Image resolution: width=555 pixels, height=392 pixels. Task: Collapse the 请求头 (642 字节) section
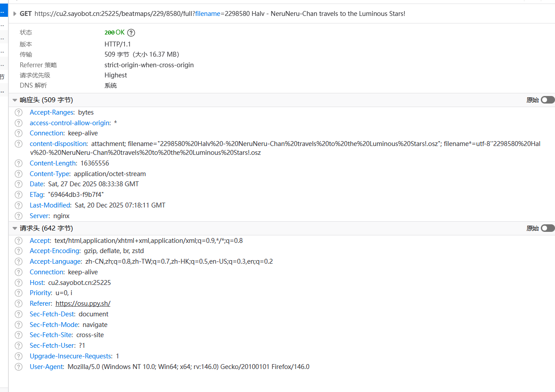tap(15, 228)
